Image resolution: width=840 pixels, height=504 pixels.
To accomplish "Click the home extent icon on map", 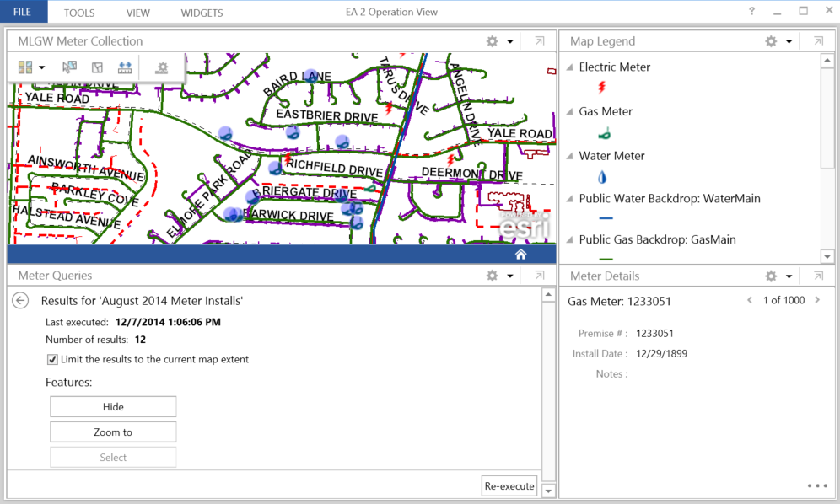I will pos(520,255).
